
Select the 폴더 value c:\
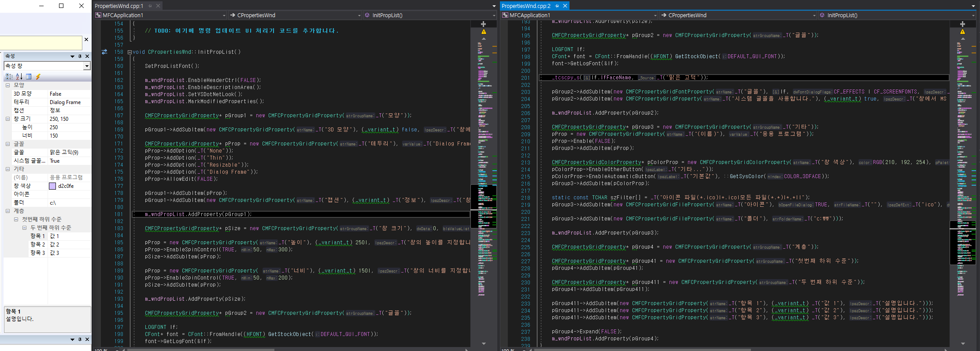click(53, 203)
